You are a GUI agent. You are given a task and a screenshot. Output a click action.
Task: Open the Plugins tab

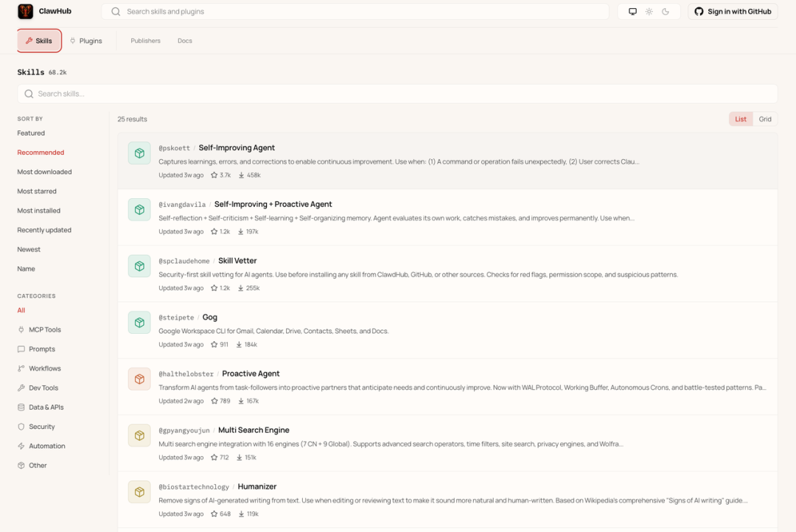85,41
